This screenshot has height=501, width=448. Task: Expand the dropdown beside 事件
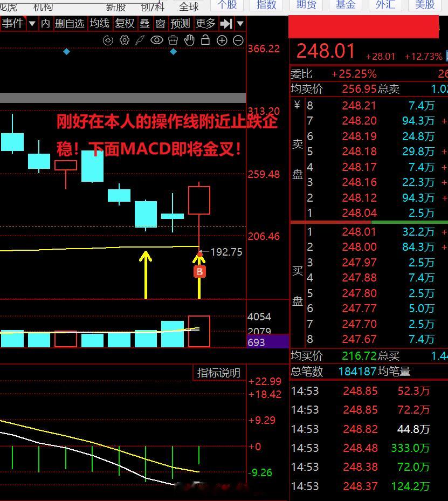(x=32, y=23)
